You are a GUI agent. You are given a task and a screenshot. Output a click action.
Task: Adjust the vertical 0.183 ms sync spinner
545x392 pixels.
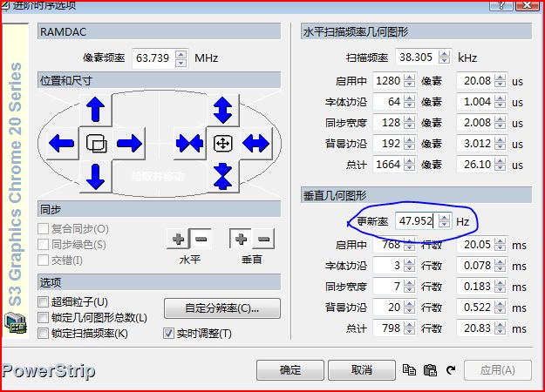tap(501, 287)
